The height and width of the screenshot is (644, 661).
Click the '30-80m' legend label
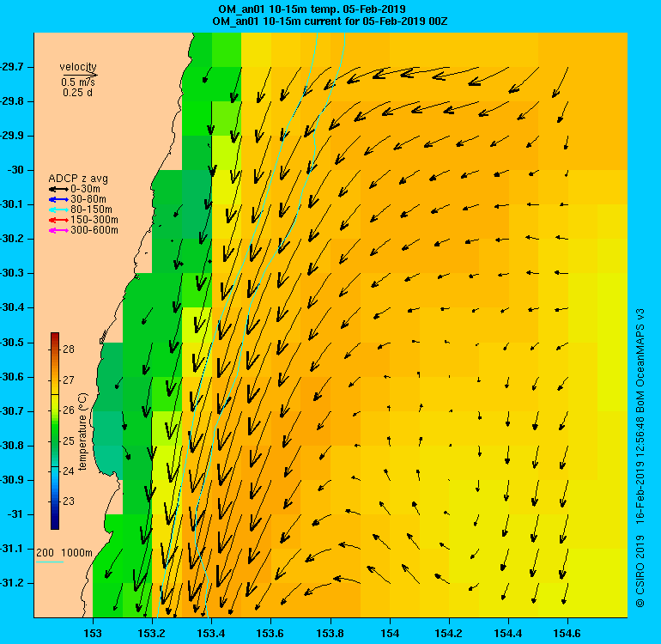[88, 199]
